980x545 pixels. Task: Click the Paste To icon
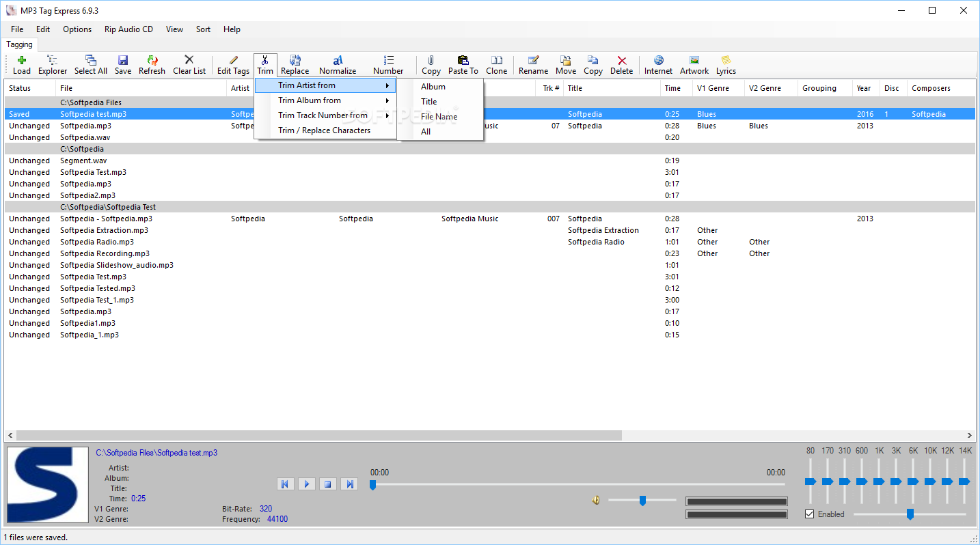[x=463, y=65]
